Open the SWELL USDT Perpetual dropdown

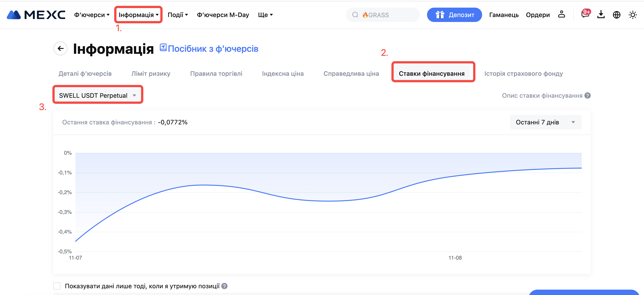coord(97,95)
